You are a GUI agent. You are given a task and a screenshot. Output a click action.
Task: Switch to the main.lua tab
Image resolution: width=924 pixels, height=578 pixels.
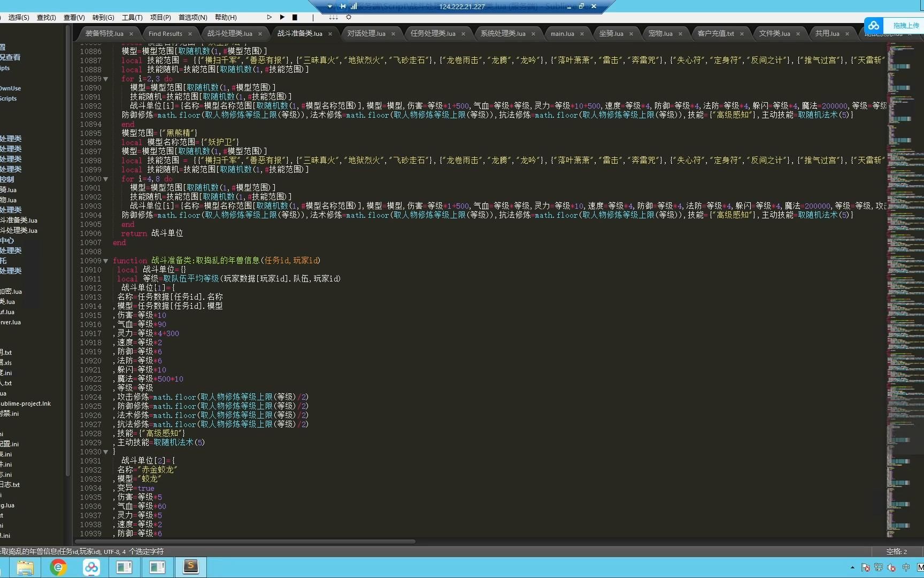pyautogui.click(x=562, y=34)
